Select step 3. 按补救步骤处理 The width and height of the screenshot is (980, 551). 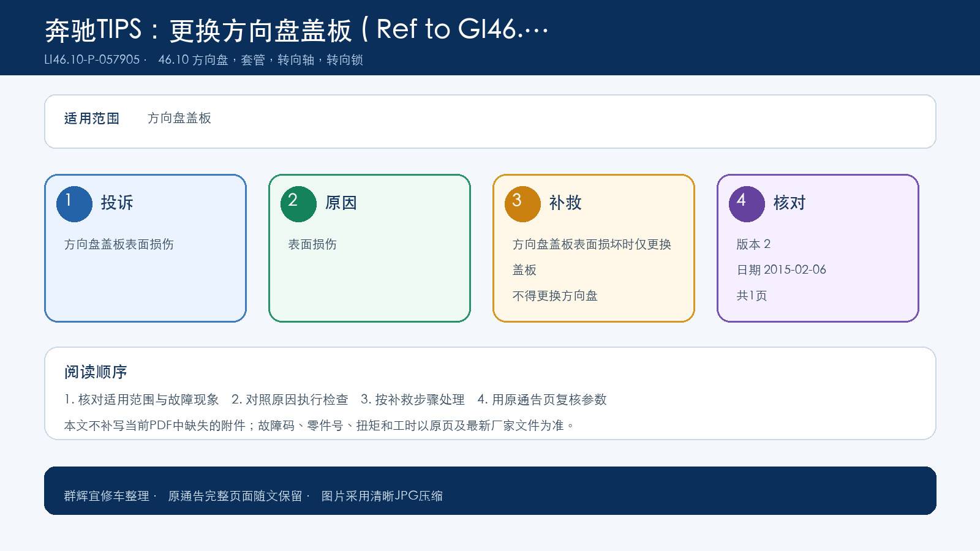(413, 400)
